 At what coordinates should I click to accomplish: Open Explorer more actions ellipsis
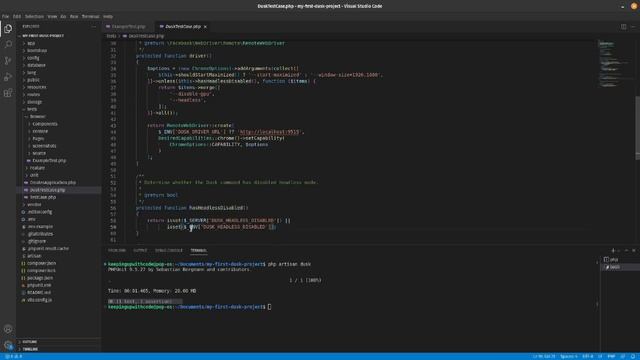pos(93,27)
